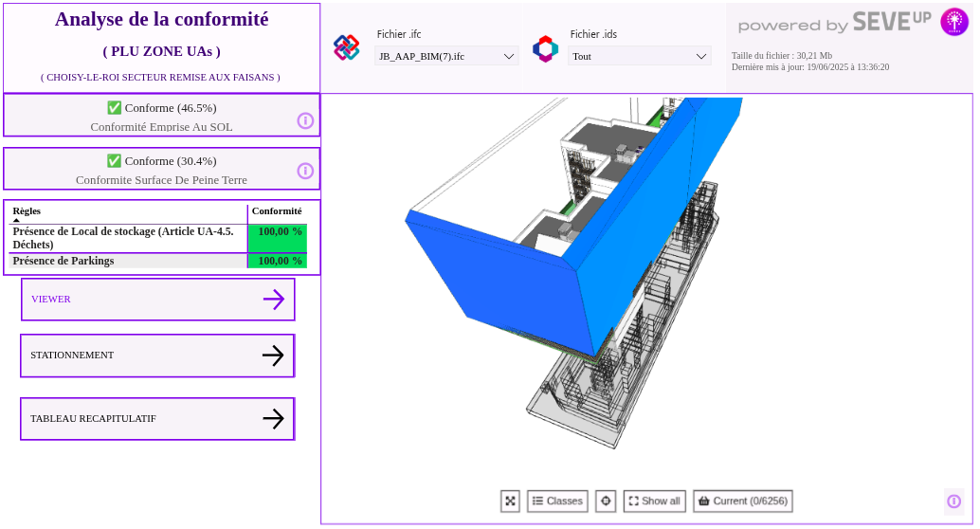Open the STATIONNEMENT section
980x529 pixels.
tap(157, 356)
